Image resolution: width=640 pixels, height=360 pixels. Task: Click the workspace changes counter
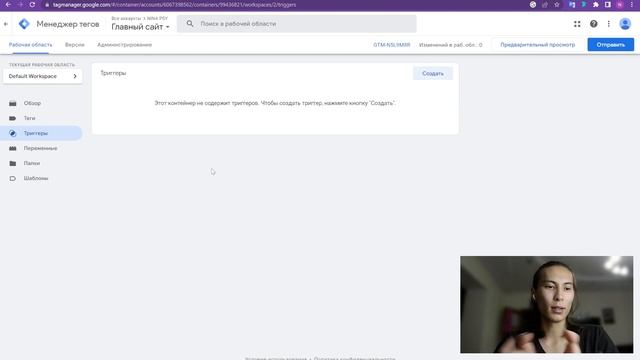[x=451, y=45]
